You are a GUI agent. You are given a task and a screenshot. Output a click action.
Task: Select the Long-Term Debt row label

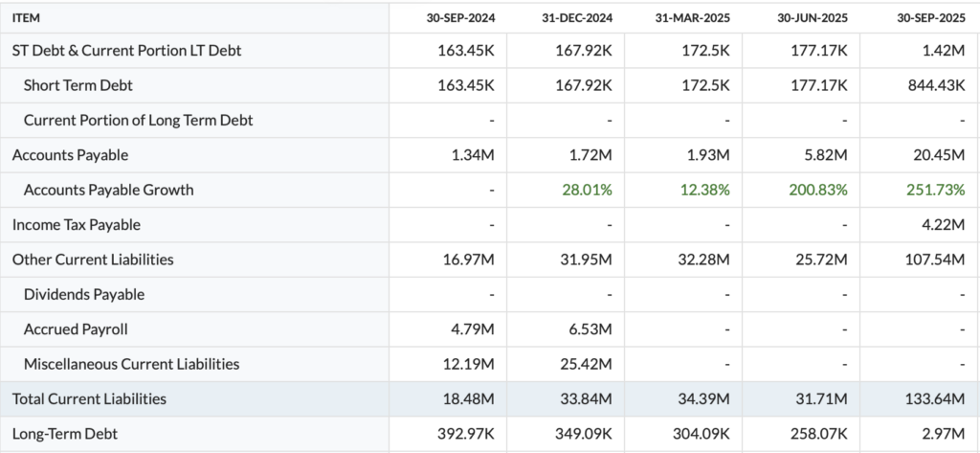tap(64, 433)
